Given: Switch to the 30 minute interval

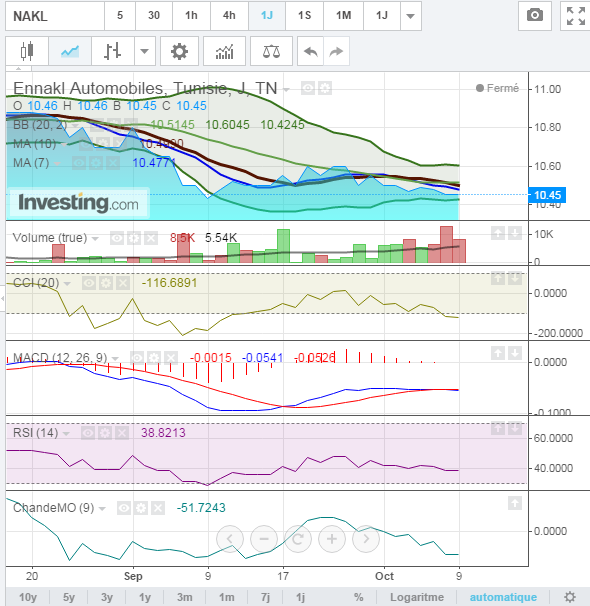Looking at the screenshot, I should [154, 15].
